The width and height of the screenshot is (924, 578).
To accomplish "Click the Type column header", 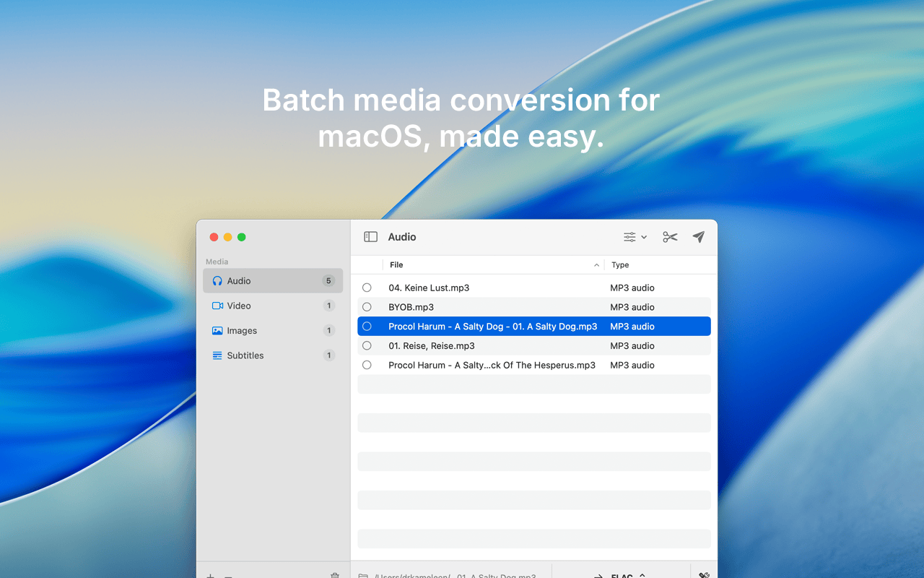I will pos(661,265).
